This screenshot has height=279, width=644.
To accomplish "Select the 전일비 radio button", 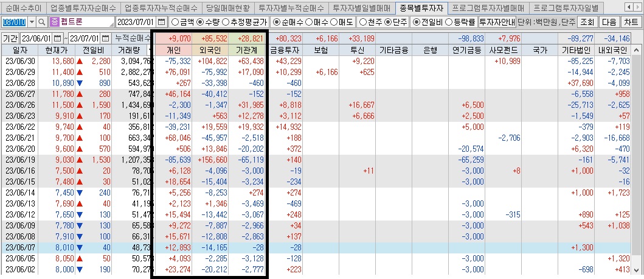I will pos(417,22).
